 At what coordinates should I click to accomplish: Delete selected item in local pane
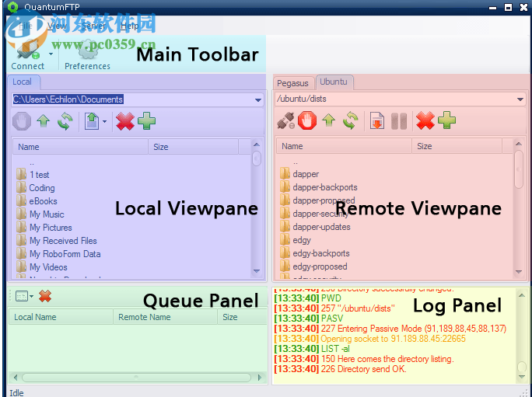125,121
